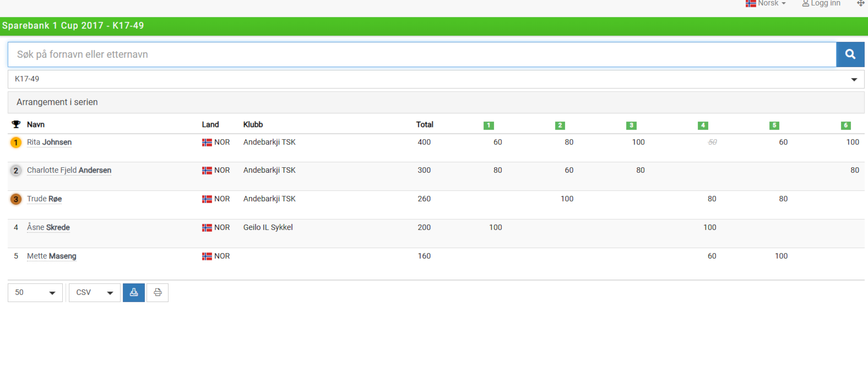Click the Land column header
The width and height of the screenshot is (868, 378).
click(x=210, y=124)
